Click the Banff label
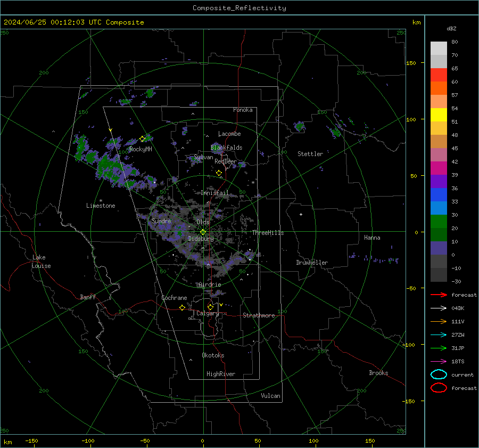 [x=88, y=297]
